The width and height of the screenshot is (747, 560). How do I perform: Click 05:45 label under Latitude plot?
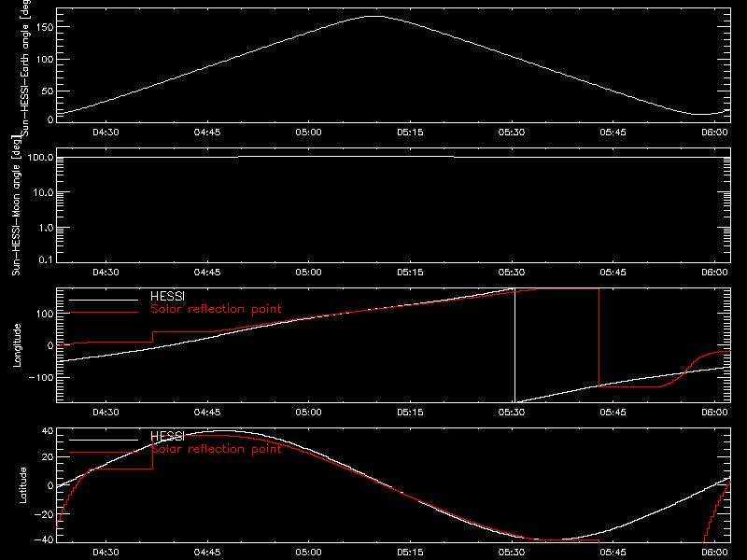point(613,553)
